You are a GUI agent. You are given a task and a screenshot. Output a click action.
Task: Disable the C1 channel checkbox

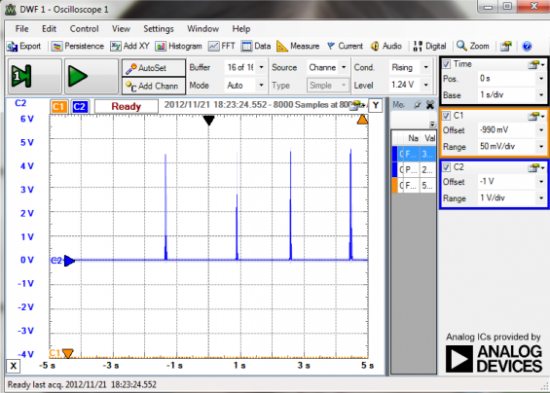pyautogui.click(x=447, y=115)
